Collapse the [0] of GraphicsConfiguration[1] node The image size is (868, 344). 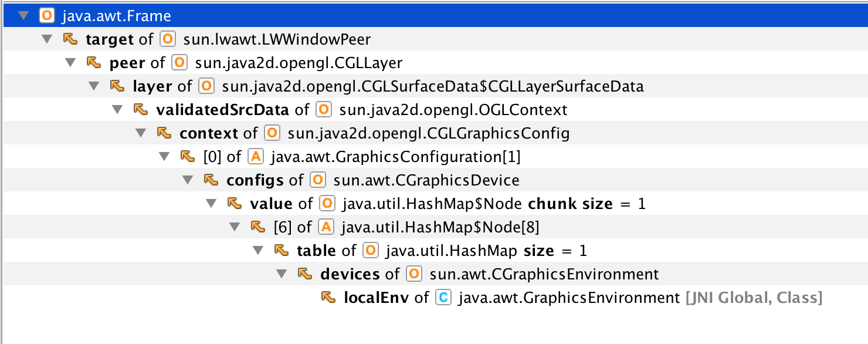pyautogui.click(x=164, y=157)
